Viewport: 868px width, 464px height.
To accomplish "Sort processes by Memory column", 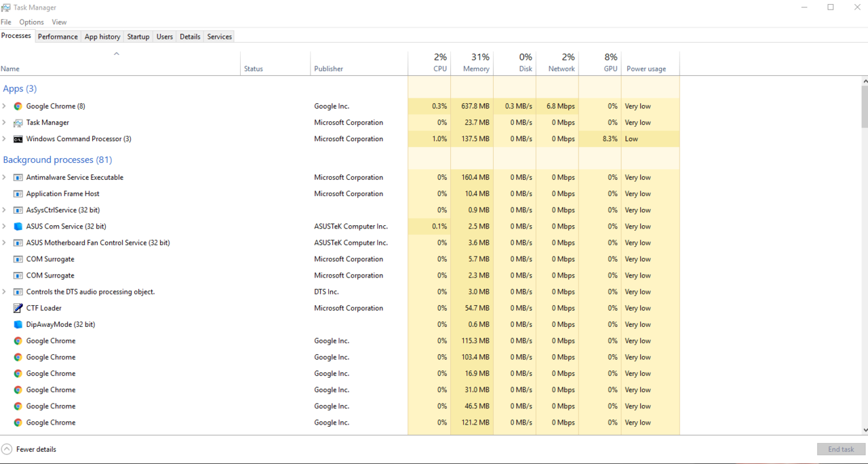I will [x=472, y=63].
